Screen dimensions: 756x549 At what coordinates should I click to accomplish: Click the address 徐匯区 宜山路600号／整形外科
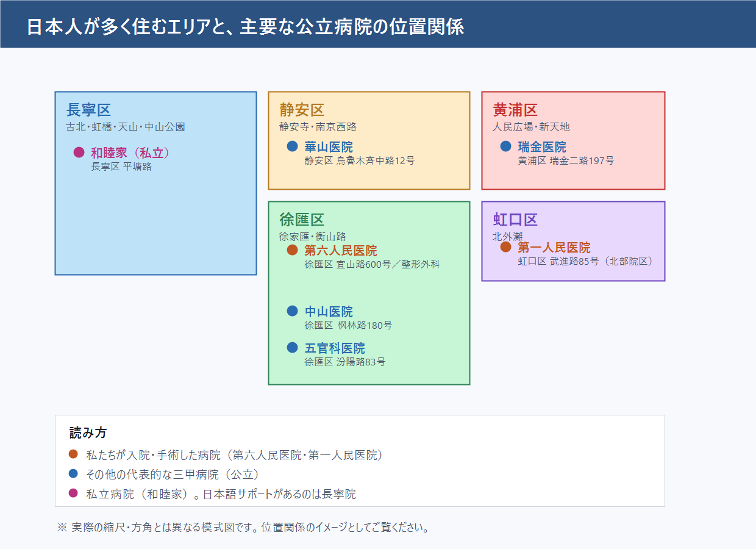coord(372,264)
